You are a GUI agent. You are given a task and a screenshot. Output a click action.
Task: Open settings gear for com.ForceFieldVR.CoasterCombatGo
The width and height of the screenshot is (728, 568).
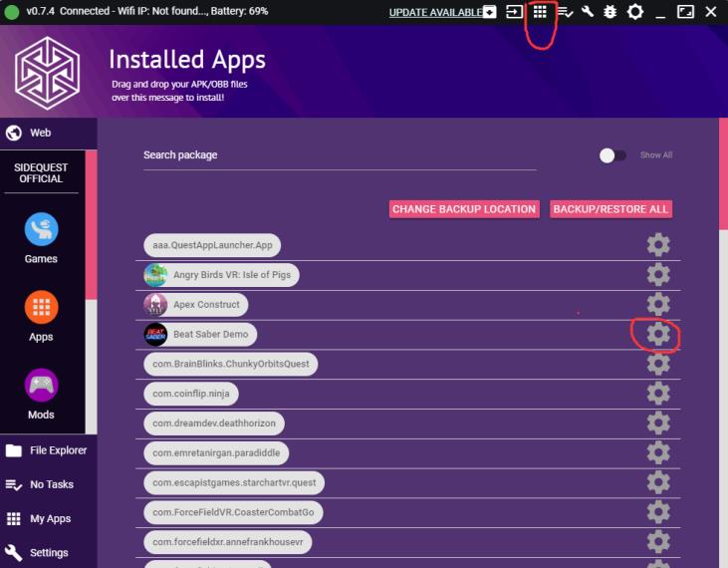click(x=658, y=512)
